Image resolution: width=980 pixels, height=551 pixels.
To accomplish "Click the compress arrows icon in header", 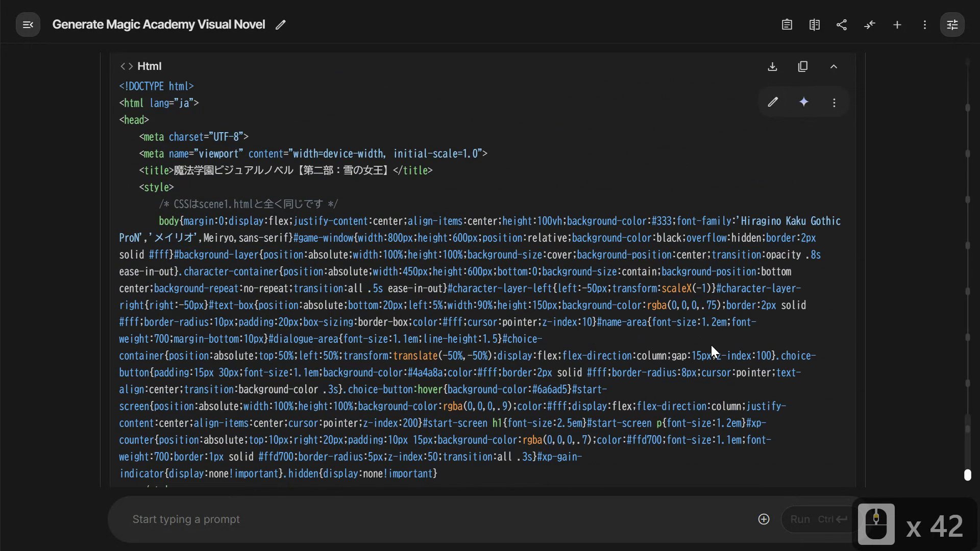I will pos(869,24).
